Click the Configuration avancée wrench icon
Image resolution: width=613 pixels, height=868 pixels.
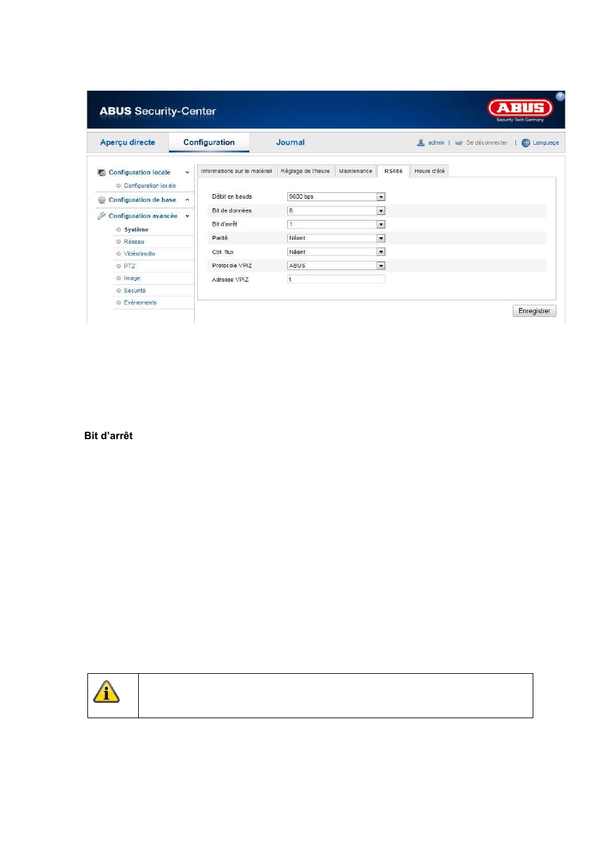pyautogui.click(x=102, y=216)
